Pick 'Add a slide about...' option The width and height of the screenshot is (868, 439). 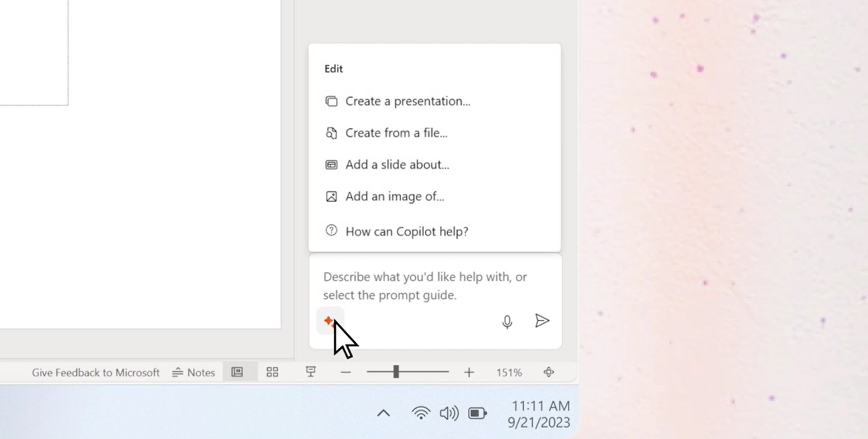(x=387, y=165)
